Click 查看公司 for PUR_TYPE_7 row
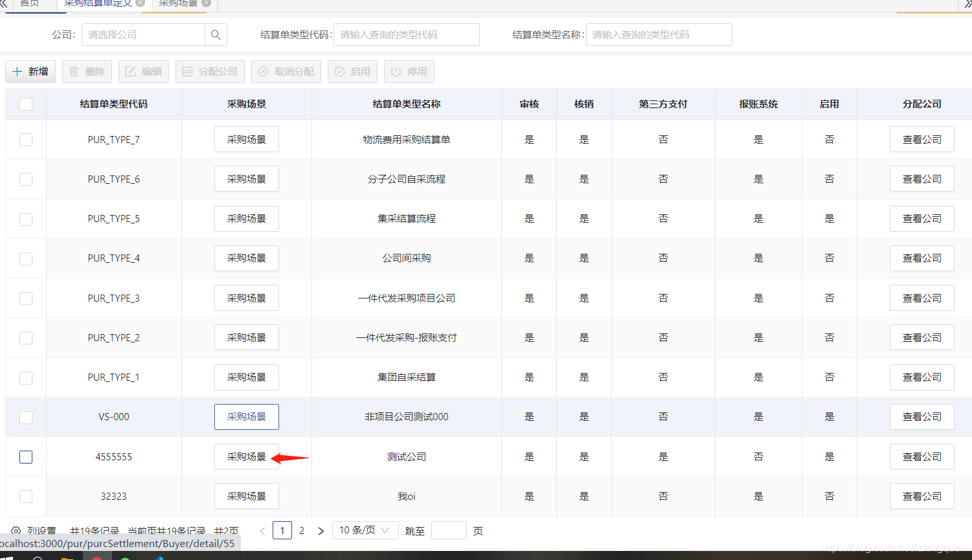The height and width of the screenshot is (560, 972). pos(922,139)
